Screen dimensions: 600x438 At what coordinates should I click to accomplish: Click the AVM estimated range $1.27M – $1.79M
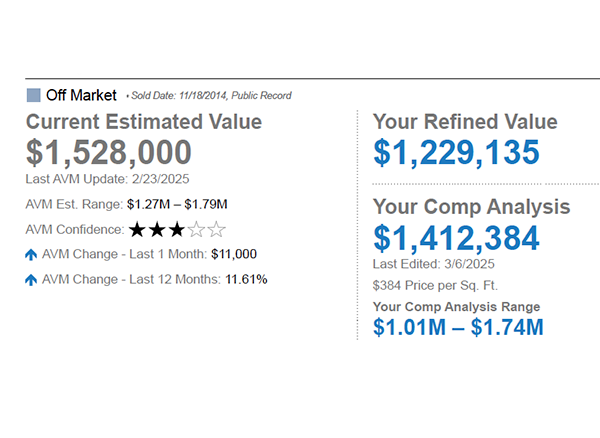pos(183,205)
